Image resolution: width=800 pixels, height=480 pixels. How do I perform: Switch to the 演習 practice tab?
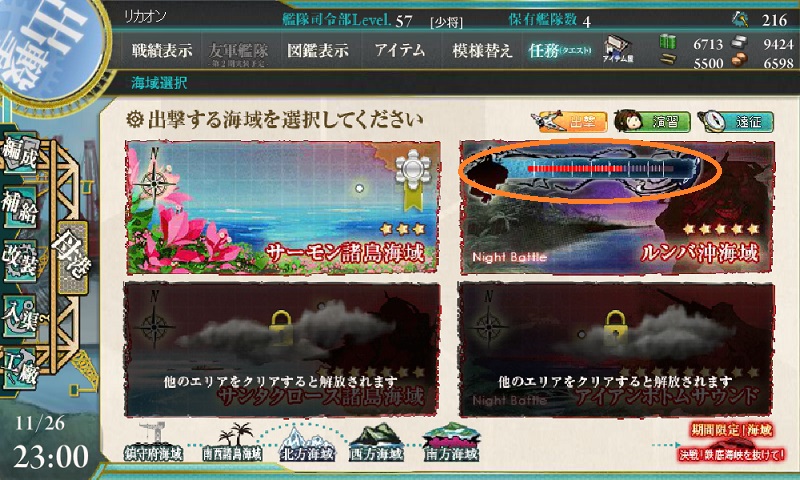tap(653, 121)
